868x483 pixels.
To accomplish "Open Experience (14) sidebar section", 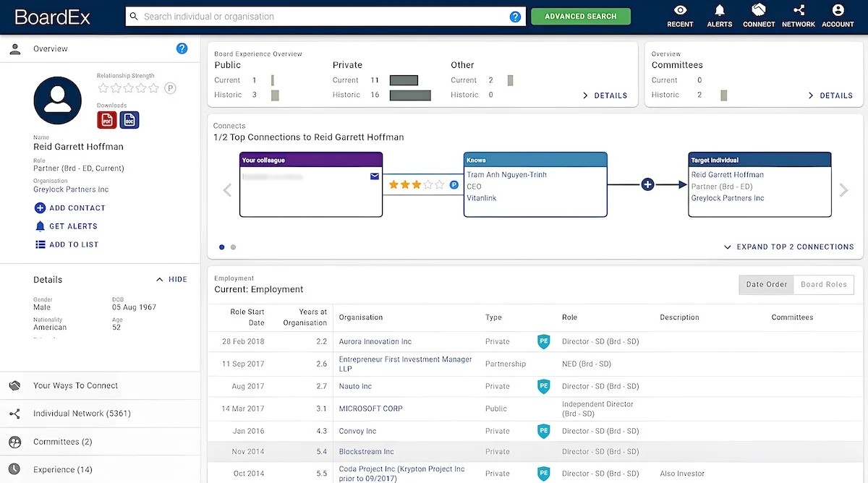I will coord(100,469).
